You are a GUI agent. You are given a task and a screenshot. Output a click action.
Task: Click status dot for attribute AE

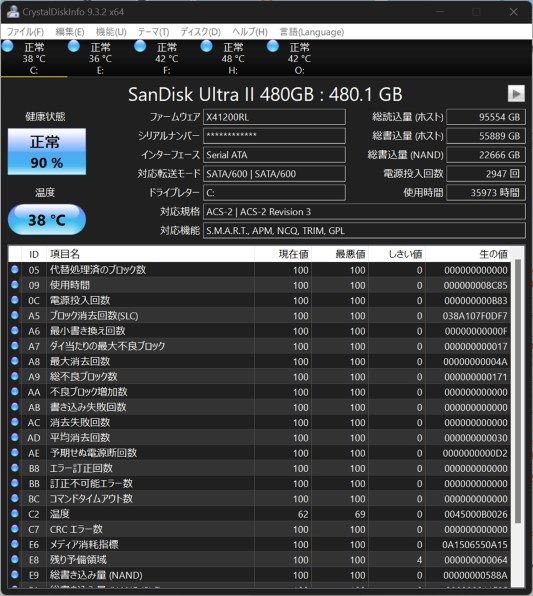pos(15,452)
